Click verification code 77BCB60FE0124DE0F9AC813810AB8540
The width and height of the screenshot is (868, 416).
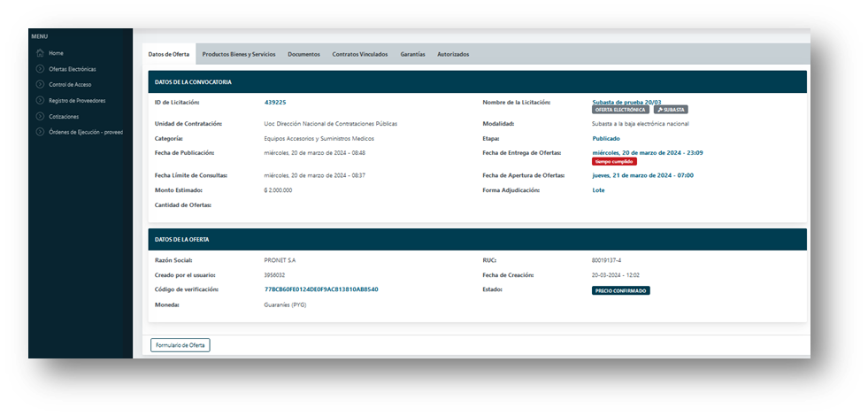coord(321,289)
